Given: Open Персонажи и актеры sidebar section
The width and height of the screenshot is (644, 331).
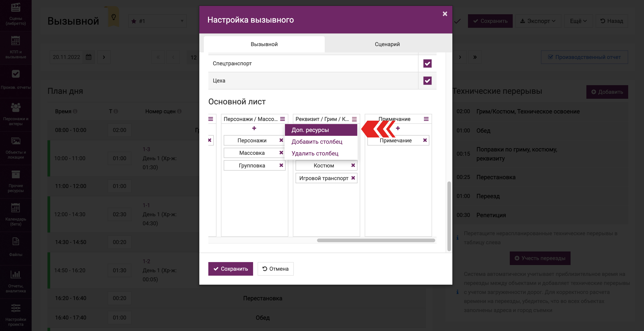Looking at the screenshot, I should click(x=16, y=115).
